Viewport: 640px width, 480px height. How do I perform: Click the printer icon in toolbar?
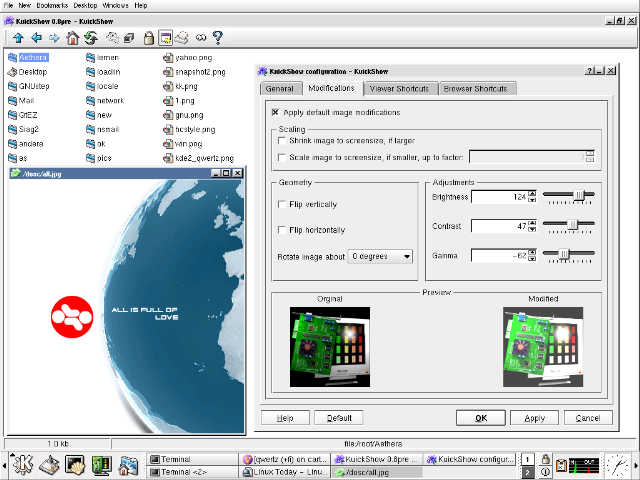point(182,38)
